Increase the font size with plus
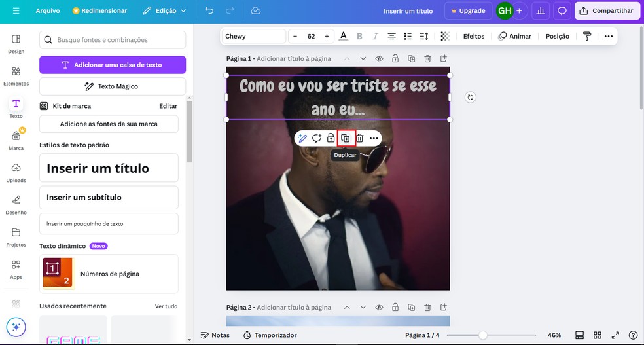The width and height of the screenshot is (644, 345). [327, 36]
